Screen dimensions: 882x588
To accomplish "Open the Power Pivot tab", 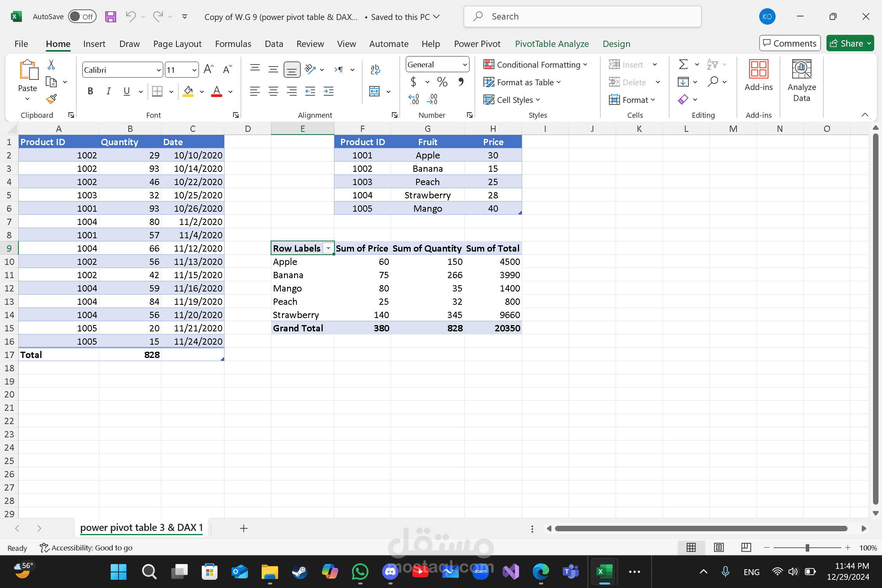I will pyautogui.click(x=477, y=44).
